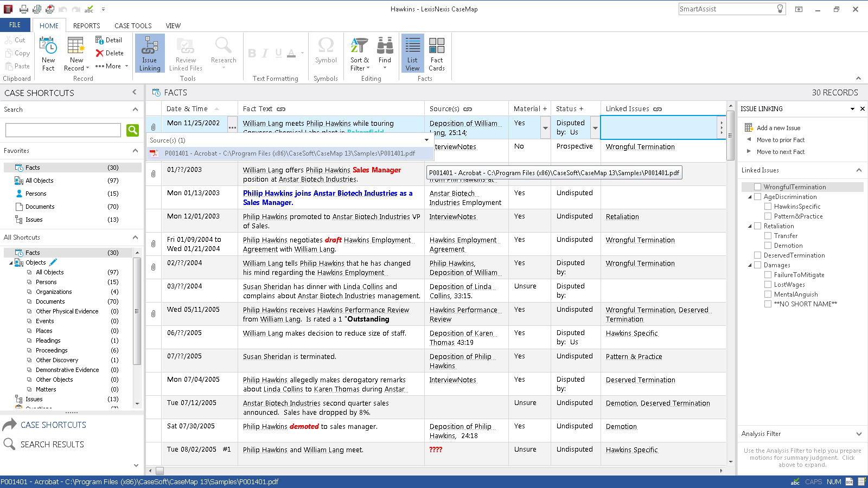The height and width of the screenshot is (488, 868).
Task: Check the HawkinsSpecific checkbox
Action: point(768,207)
